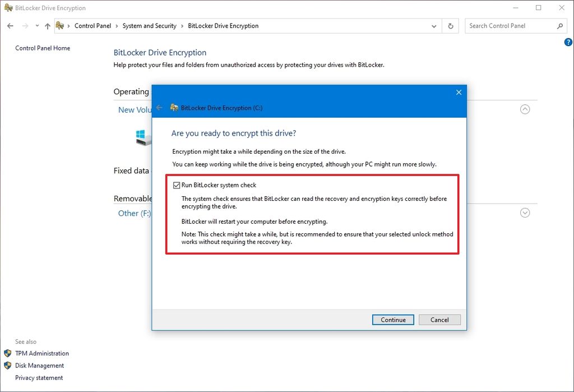The width and height of the screenshot is (574, 392).
Task: Uncheck Run BitLocker system check
Action: click(177, 185)
